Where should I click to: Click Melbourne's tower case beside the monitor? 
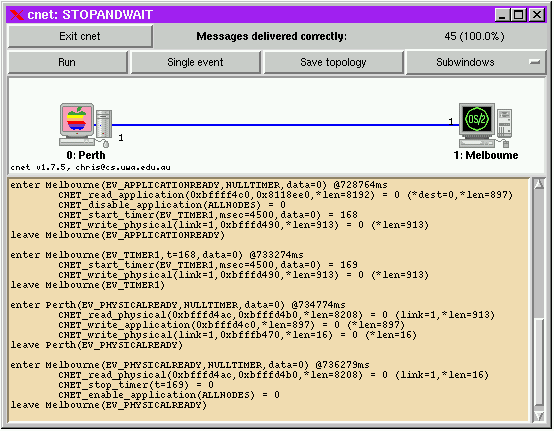505,123
